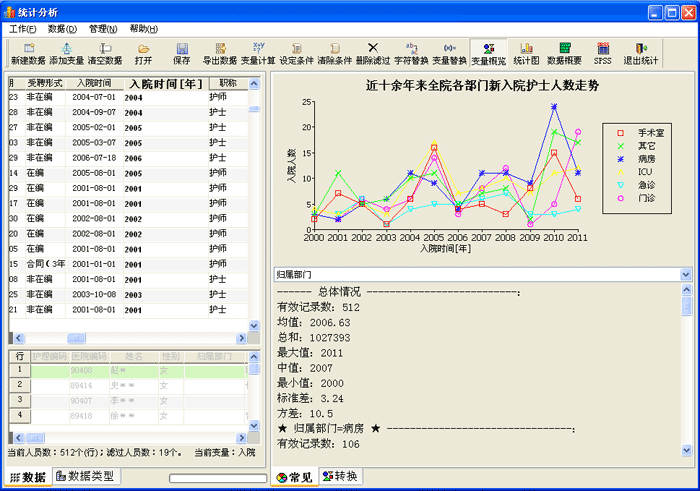Open 变量计算 tool
Image resolution: width=700 pixels, height=491 pixels.
pos(258,54)
